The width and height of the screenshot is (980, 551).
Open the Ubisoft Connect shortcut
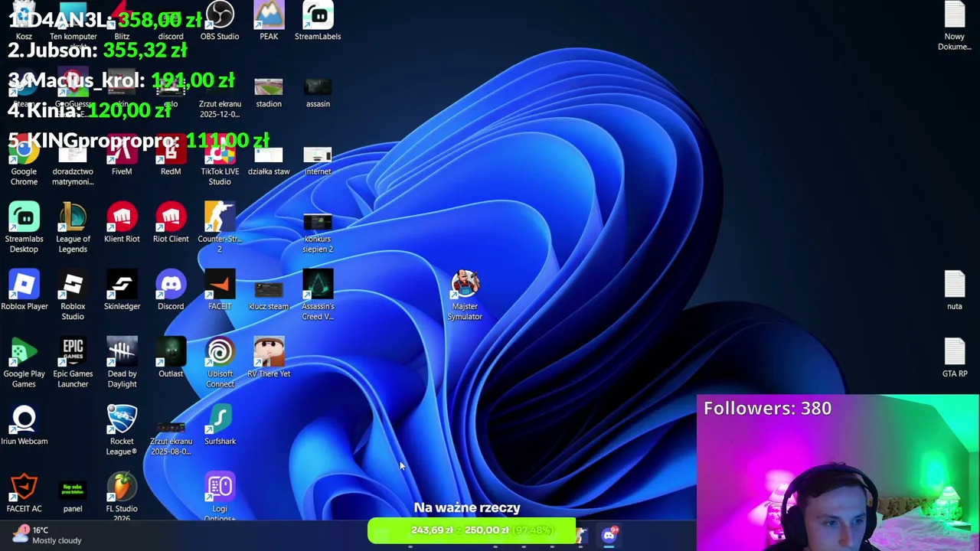pos(220,363)
